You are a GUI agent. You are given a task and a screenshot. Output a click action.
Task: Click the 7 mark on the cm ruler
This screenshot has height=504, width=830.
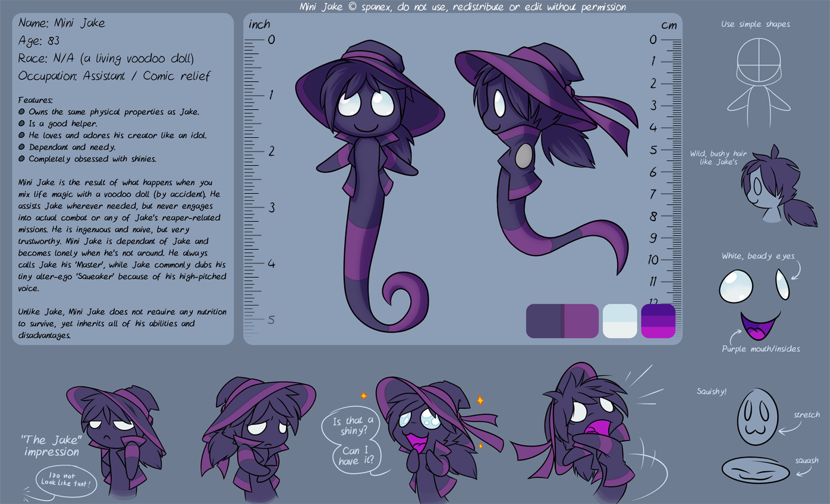[652, 194]
